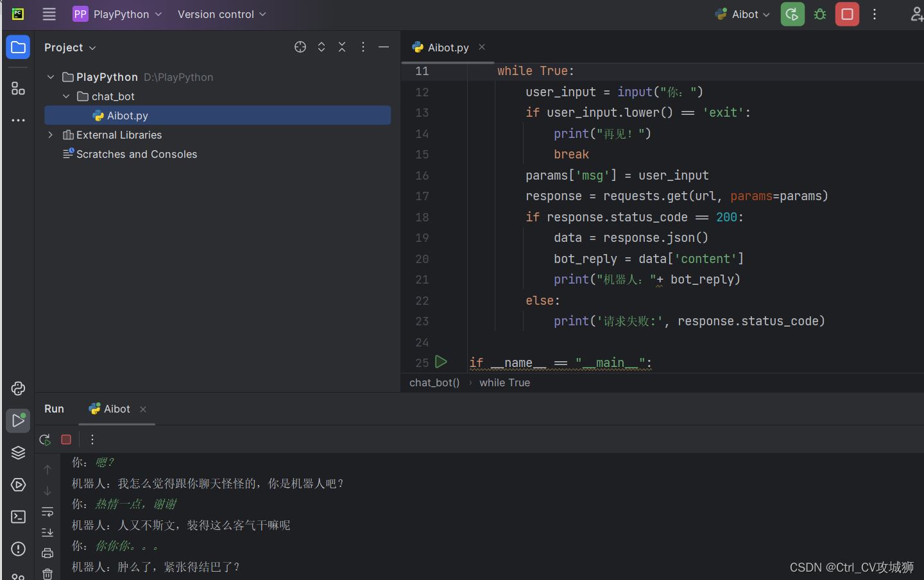The width and height of the screenshot is (924, 580).
Task: Open Project panel options menu
Action: pyautogui.click(x=363, y=47)
